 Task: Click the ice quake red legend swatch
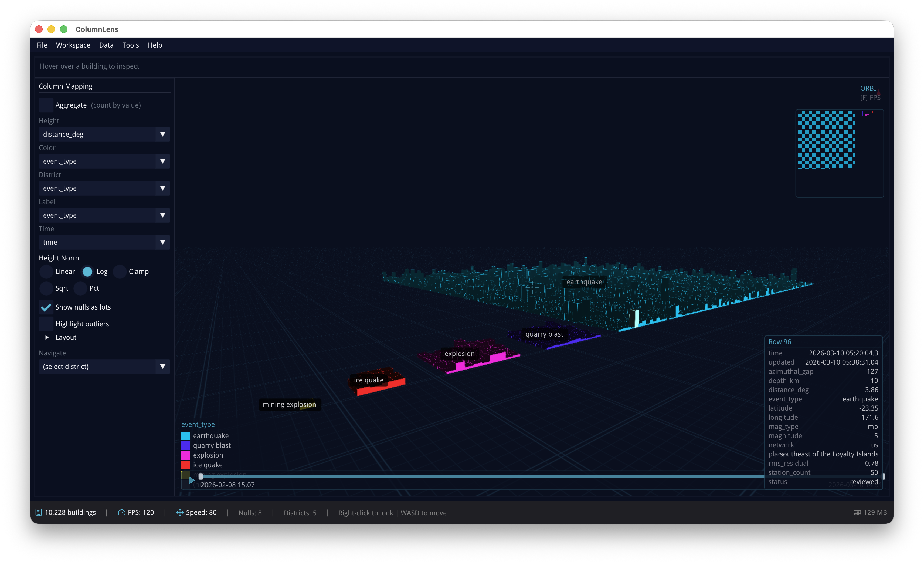(186, 465)
